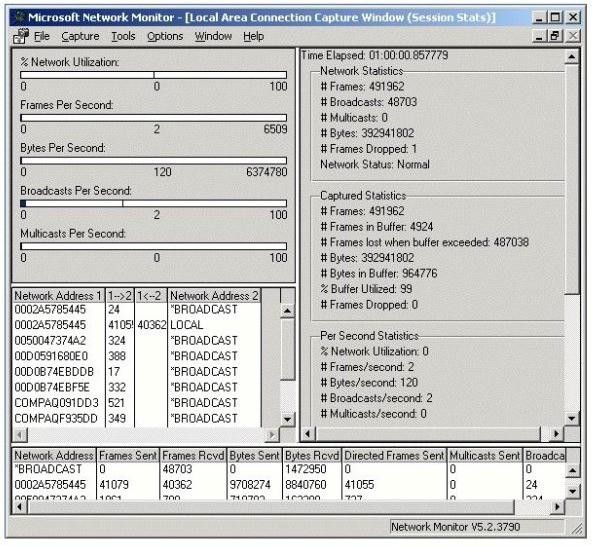The image size is (592, 546).
Task: Click the Network Address 1 column header
Action: (59, 296)
